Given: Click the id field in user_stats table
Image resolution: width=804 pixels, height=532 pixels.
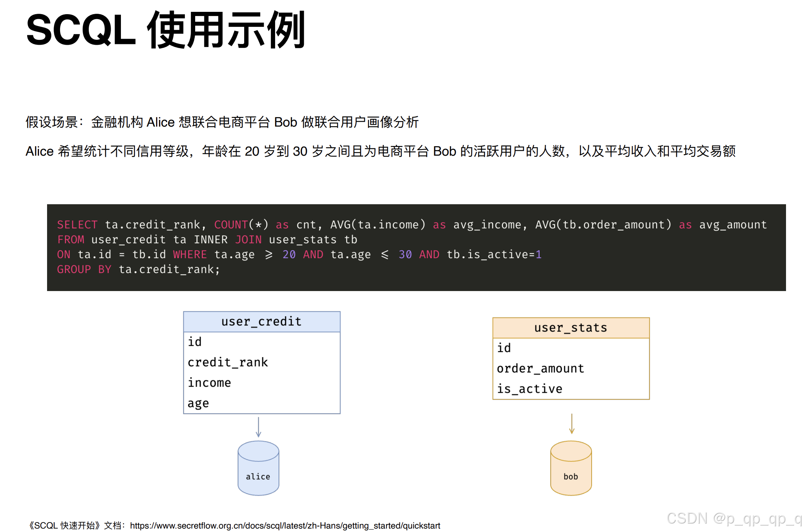Looking at the screenshot, I should click(x=504, y=348).
